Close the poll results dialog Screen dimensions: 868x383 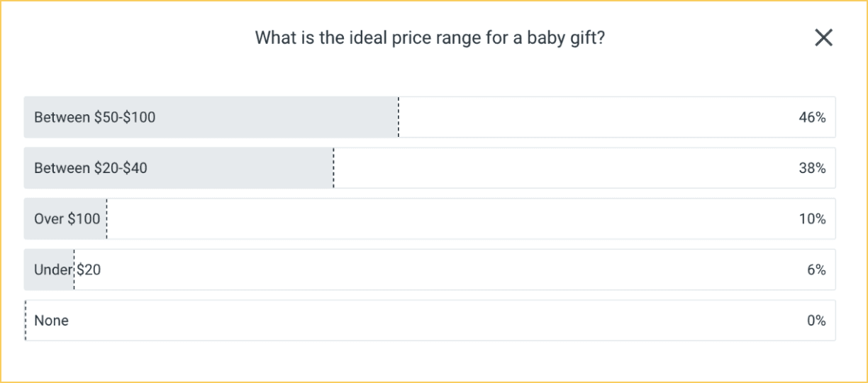pyautogui.click(x=823, y=38)
